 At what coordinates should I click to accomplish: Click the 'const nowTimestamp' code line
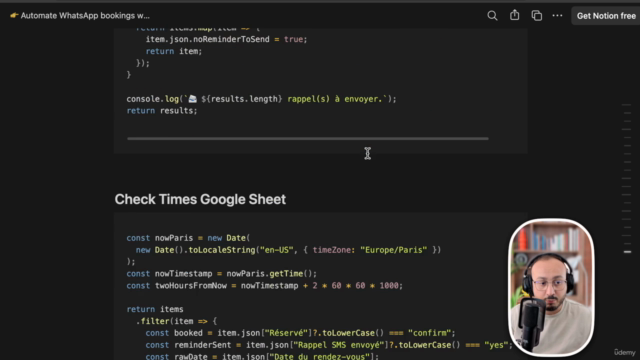222,273
